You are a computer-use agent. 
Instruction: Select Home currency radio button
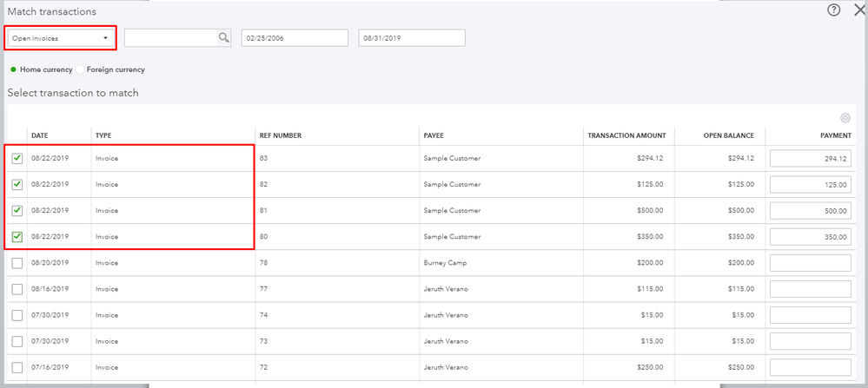(x=13, y=69)
